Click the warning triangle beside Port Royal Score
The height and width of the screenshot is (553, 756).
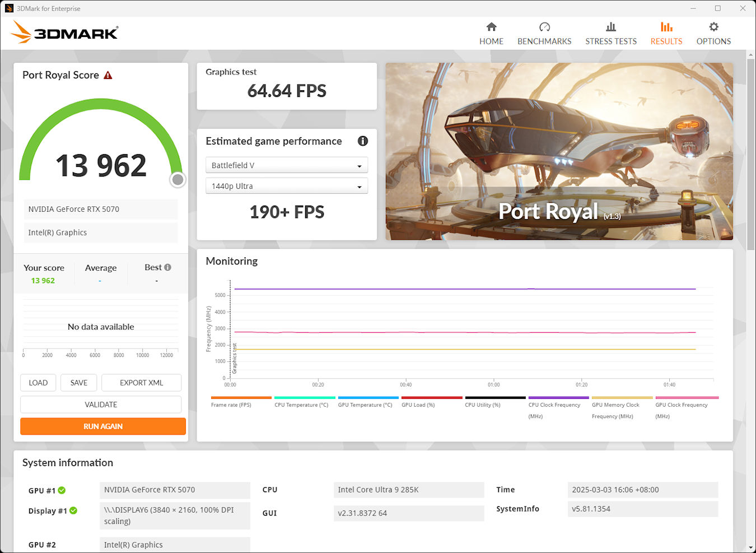(108, 74)
